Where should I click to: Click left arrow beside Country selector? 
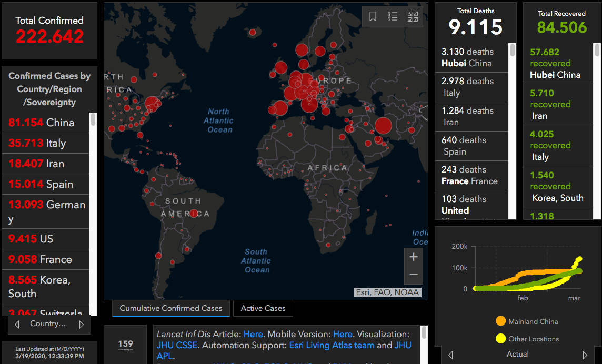coord(17,325)
